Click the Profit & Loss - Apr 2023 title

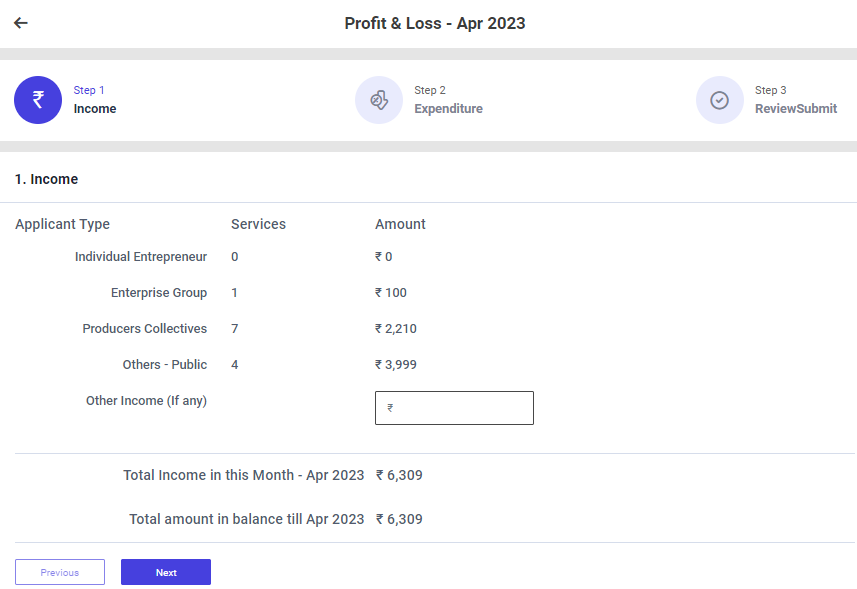point(434,24)
